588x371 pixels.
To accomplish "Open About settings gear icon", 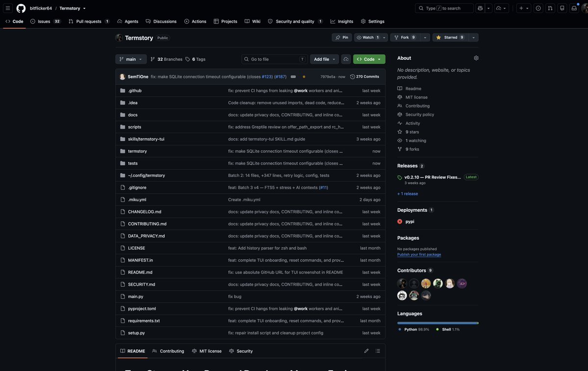I will [x=476, y=58].
